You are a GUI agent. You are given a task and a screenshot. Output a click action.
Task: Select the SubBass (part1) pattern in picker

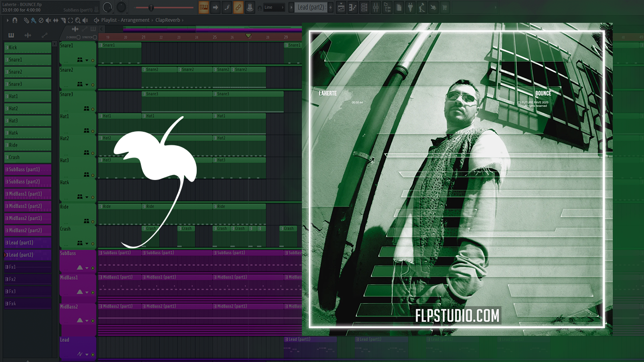(28, 169)
